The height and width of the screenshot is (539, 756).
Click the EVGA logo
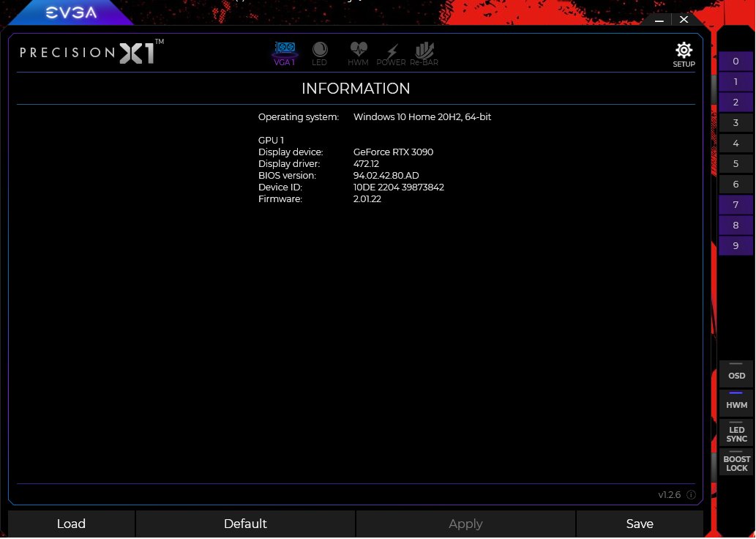pos(71,13)
